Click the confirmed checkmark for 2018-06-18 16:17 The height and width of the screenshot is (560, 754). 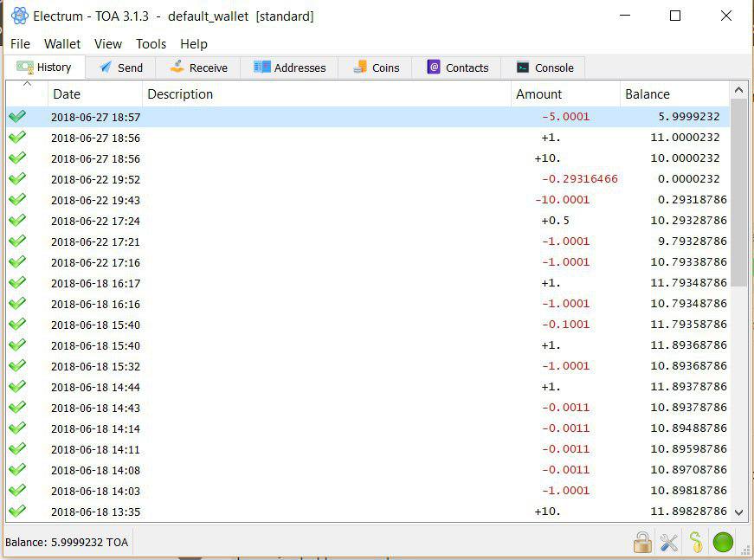pos(17,283)
